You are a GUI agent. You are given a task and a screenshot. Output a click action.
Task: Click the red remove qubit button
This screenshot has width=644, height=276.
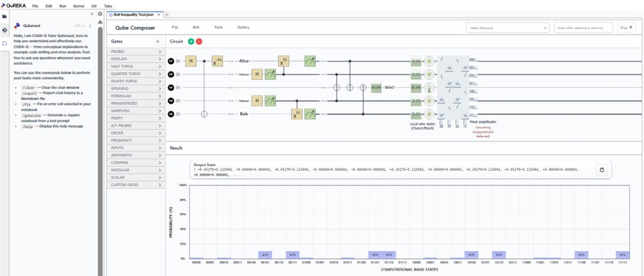199,41
